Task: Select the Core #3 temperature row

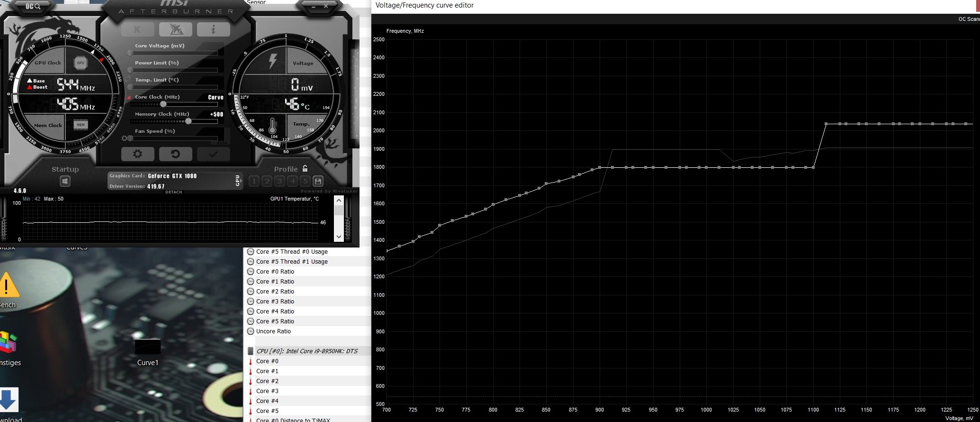Action: pos(307,391)
